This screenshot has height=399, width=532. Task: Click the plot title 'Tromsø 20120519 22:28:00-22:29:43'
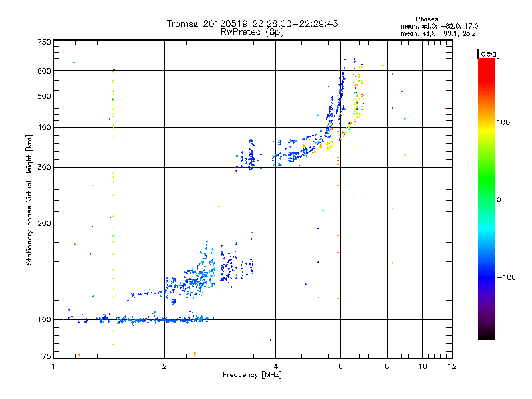252,23
